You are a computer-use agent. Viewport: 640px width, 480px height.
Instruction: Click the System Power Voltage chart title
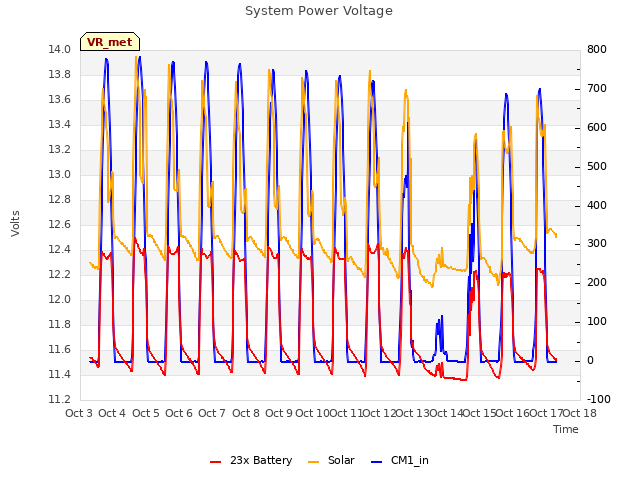[x=319, y=11]
